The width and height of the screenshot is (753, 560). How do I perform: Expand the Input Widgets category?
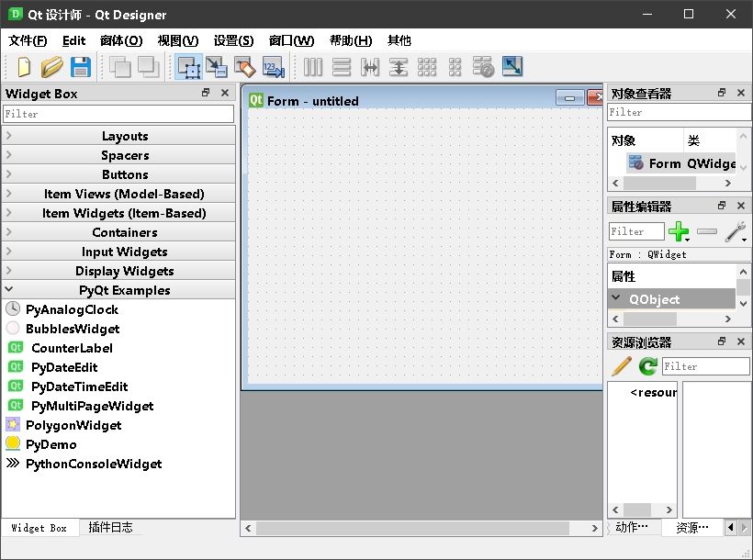tap(118, 252)
